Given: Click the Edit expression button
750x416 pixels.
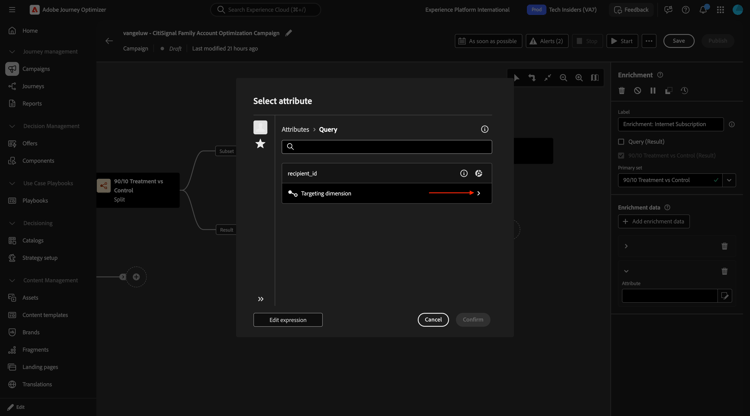Looking at the screenshot, I should coord(288,320).
